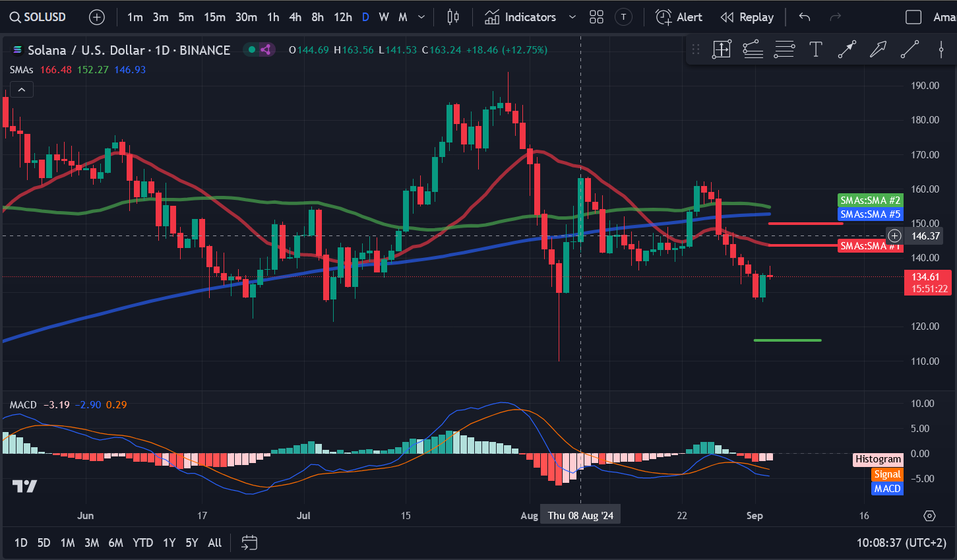Undo the last chart action
Screen dimensions: 957x560
tap(805, 17)
